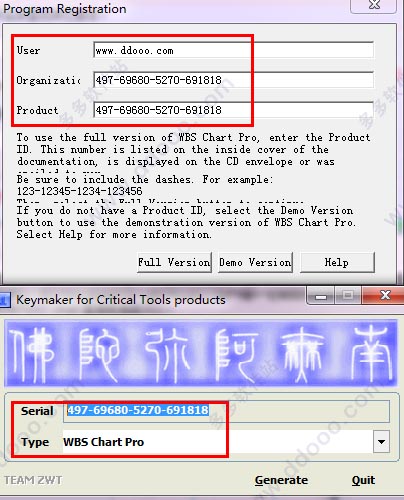
Task: Click Quit in the Keymaker window
Action: (x=363, y=480)
